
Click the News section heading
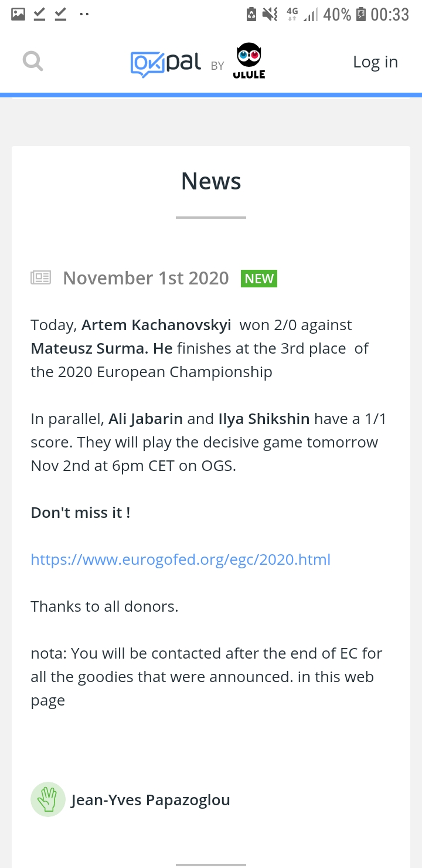click(211, 181)
